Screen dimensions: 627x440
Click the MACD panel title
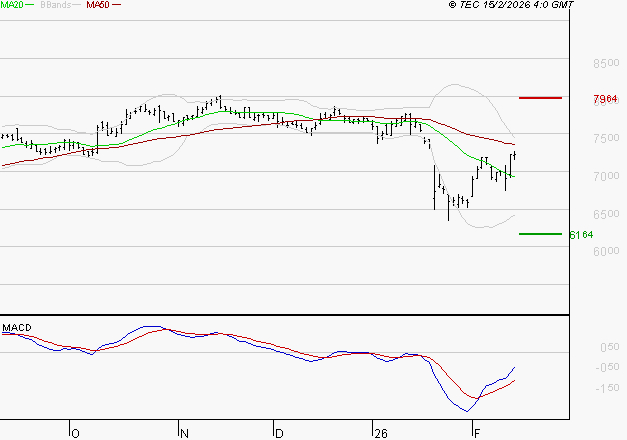click(x=17, y=328)
